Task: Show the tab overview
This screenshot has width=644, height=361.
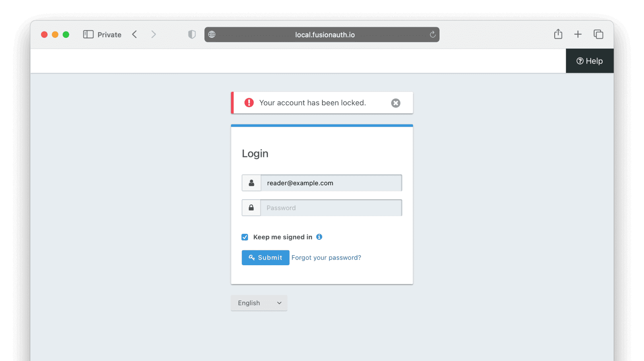Action: 598,34
